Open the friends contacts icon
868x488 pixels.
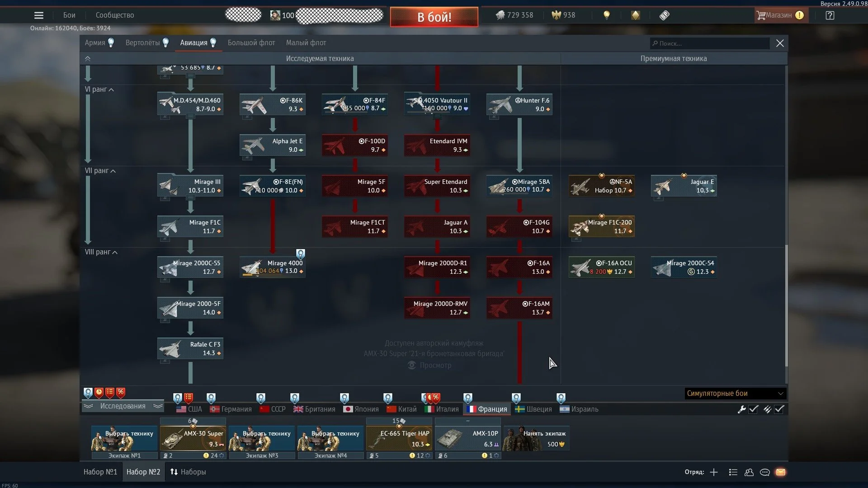tap(749, 472)
